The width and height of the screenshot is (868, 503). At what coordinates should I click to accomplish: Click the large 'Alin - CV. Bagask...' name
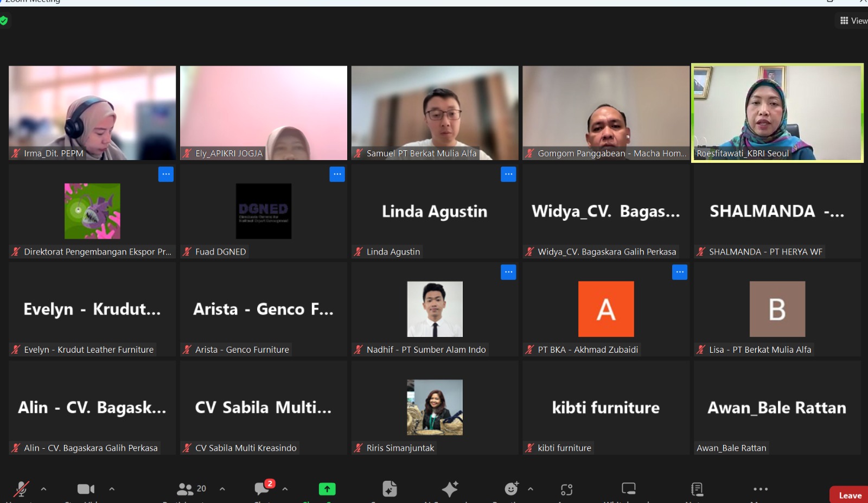coord(92,408)
